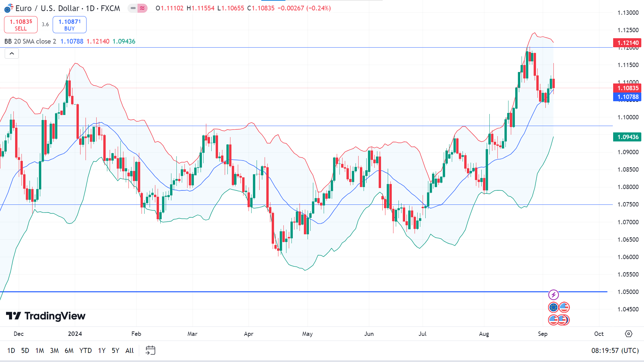This screenshot has width=644, height=362.
Task: Click the purple lightning bolt event icon
Action: pos(553,295)
